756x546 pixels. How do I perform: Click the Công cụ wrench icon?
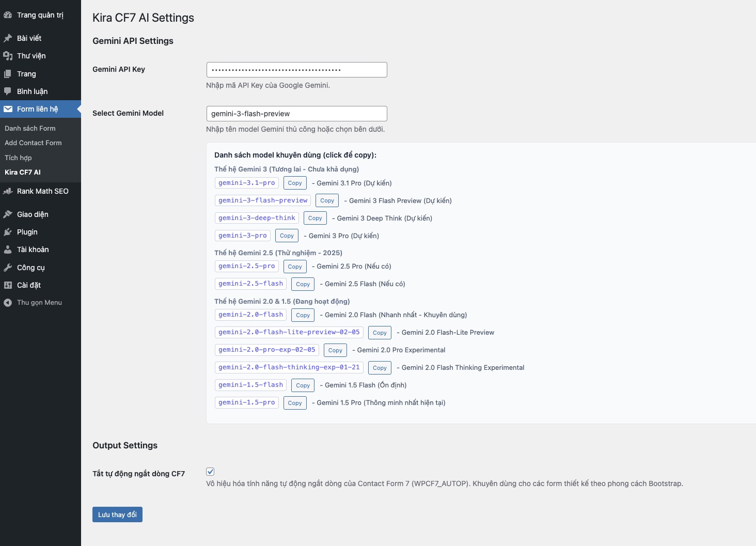[8, 268]
